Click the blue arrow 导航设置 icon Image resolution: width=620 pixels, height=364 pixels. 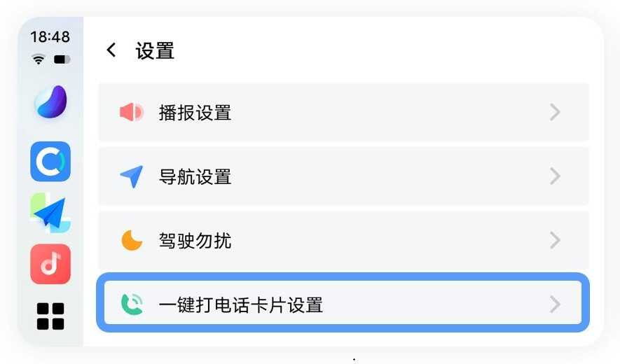tap(131, 176)
